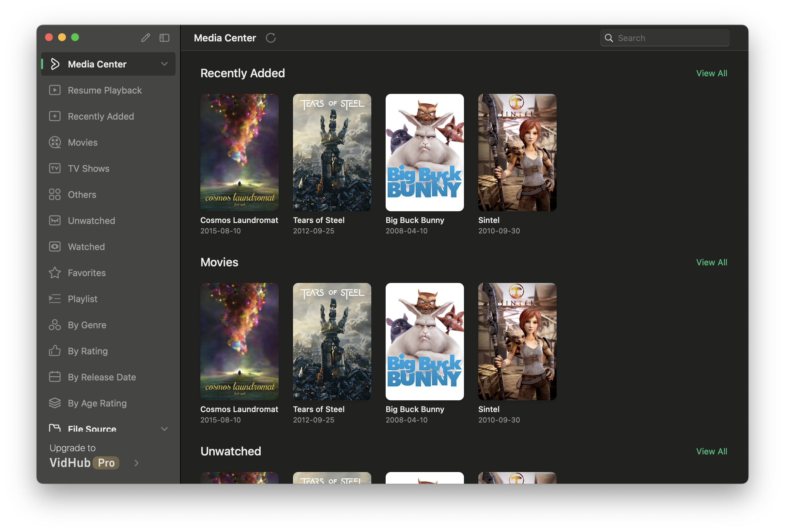Open the Watched list

tap(108, 246)
